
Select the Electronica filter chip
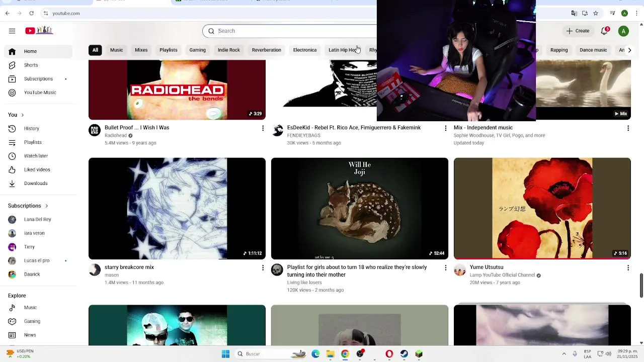(305, 50)
